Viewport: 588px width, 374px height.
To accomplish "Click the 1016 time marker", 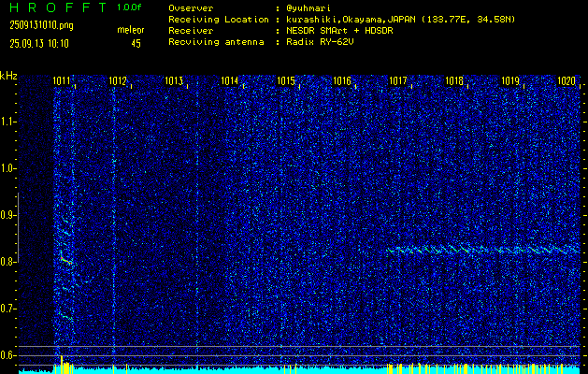I will (x=341, y=81).
